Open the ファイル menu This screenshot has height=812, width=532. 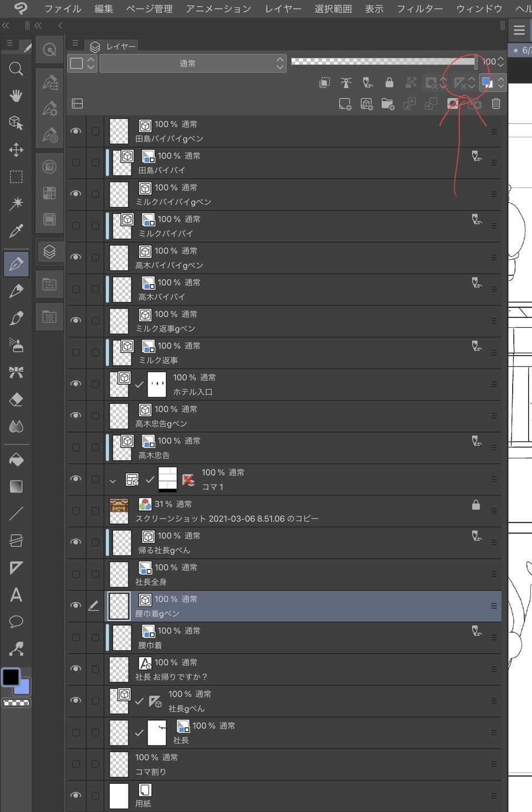click(x=63, y=9)
